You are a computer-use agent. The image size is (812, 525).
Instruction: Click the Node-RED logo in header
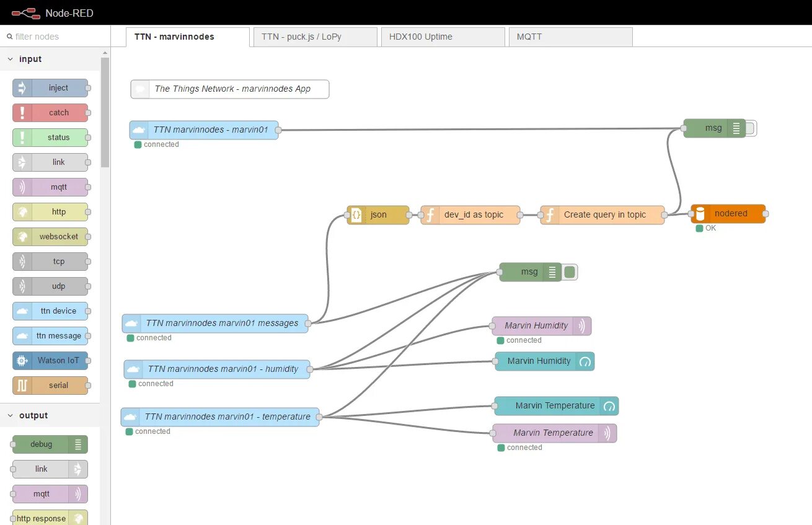[53, 12]
